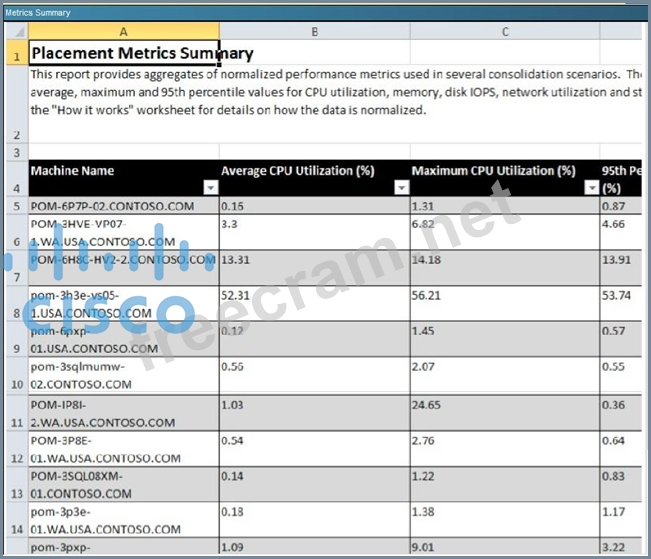The width and height of the screenshot is (651, 559).
Task: Click the Placement Metrics Summary title cell
Action: (141, 53)
